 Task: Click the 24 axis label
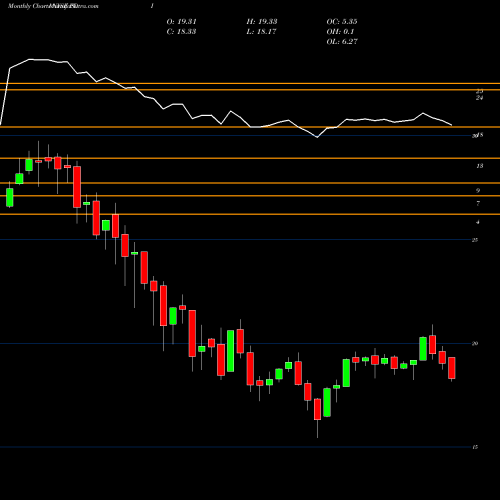pos(480,98)
